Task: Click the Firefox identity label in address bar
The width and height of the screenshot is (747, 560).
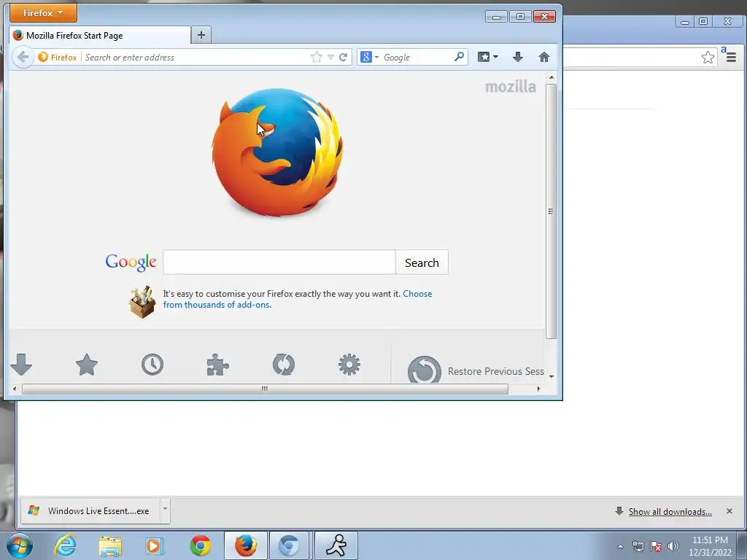Action: 58,57
